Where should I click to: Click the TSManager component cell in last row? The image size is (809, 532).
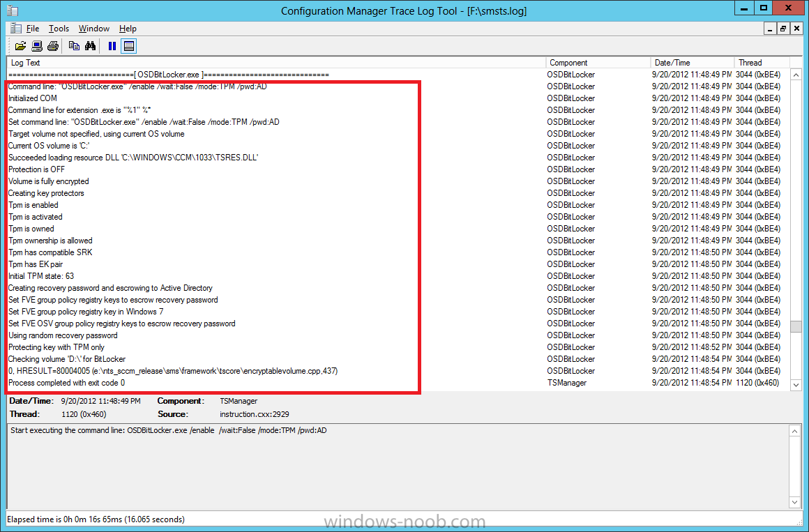click(566, 383)
